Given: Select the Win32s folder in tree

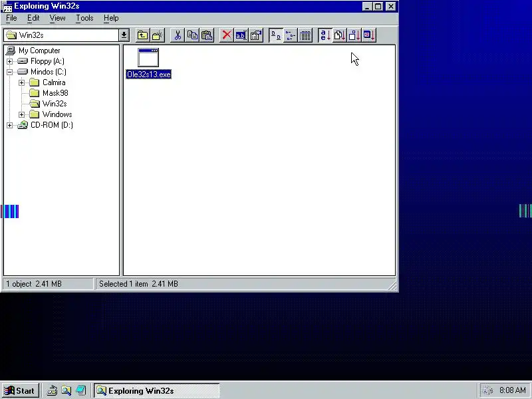Looking at the screenshot, I should (55, 104).
